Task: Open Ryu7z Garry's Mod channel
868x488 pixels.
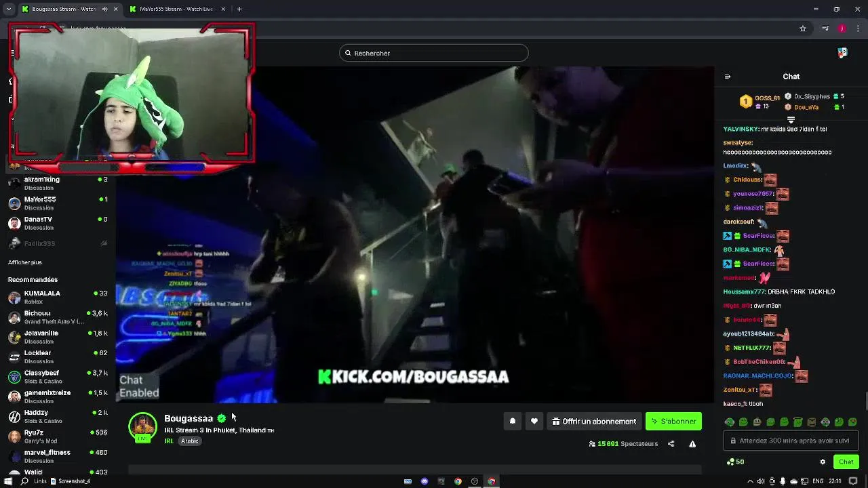Action: [58, 436]
